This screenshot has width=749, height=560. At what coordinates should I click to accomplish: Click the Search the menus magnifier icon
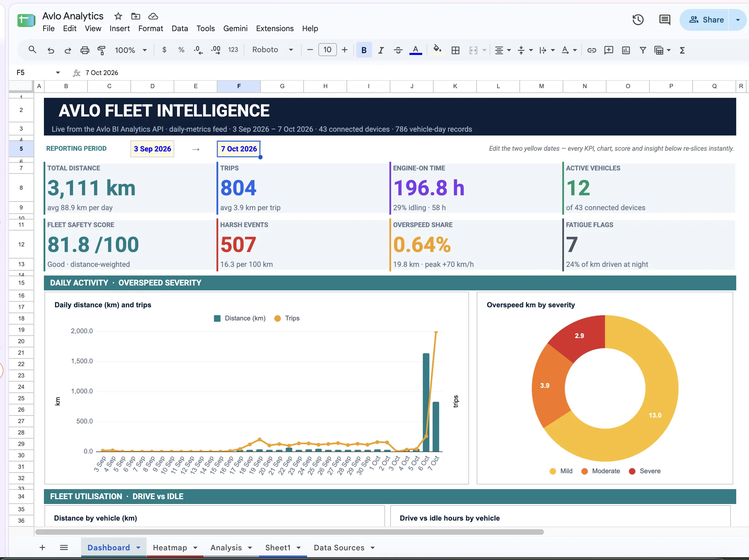click(32, 50)
